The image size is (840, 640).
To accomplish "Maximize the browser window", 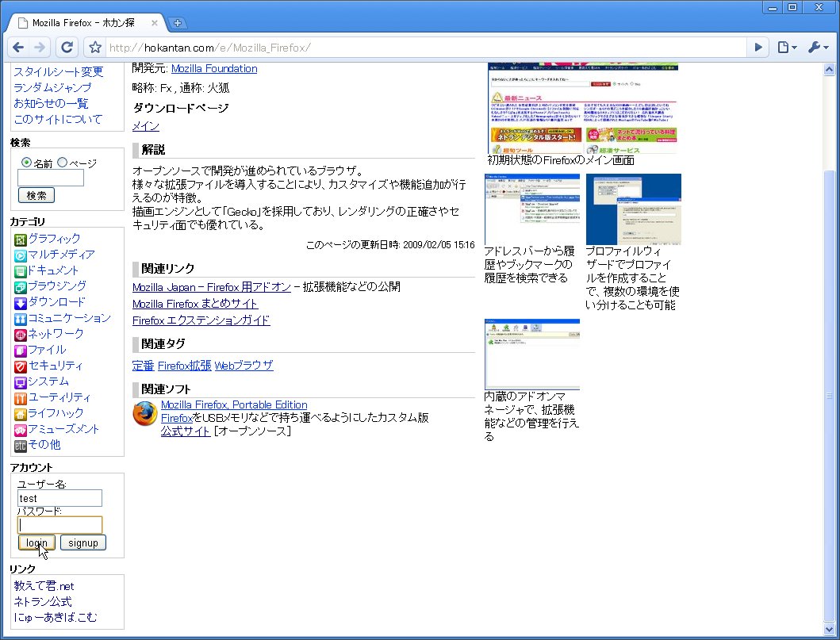I will click(x=792, y=7).
